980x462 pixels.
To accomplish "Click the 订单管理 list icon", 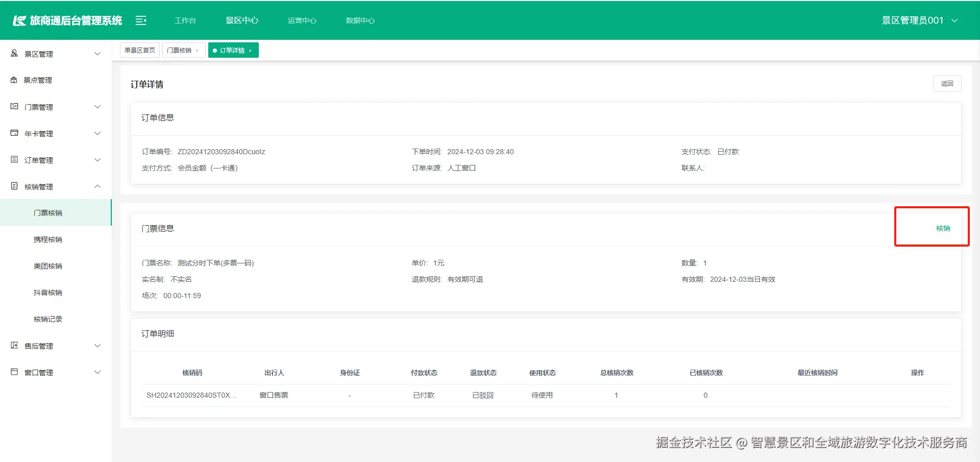I will click(14, 160).
